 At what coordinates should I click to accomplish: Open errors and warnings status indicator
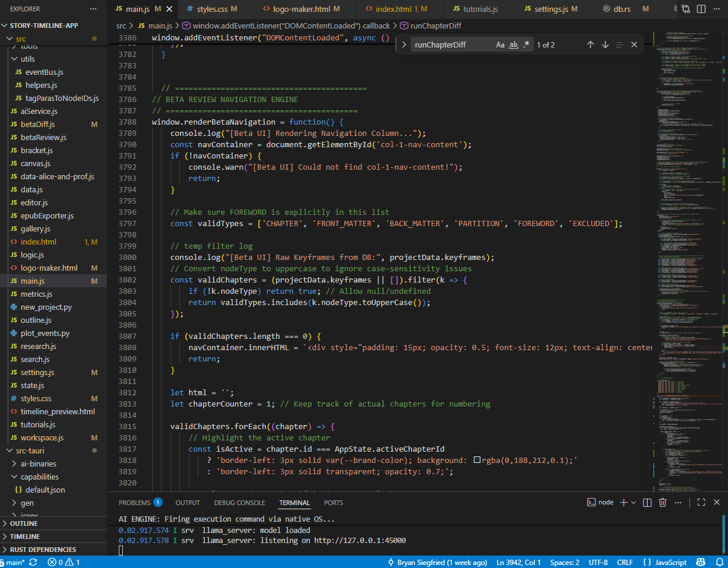coord(64,562)
